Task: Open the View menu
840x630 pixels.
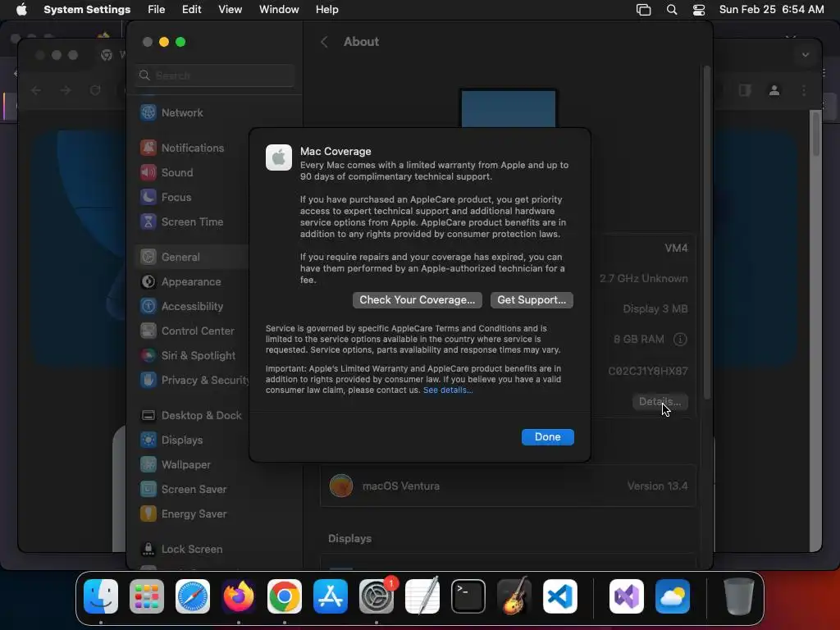Action: pos(230,10)
